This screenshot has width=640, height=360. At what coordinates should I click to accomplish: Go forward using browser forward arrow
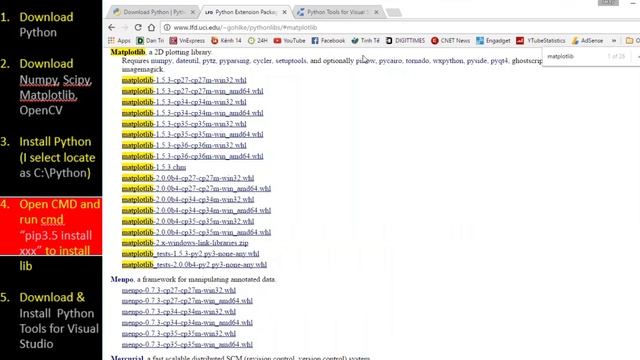point(125,27)
